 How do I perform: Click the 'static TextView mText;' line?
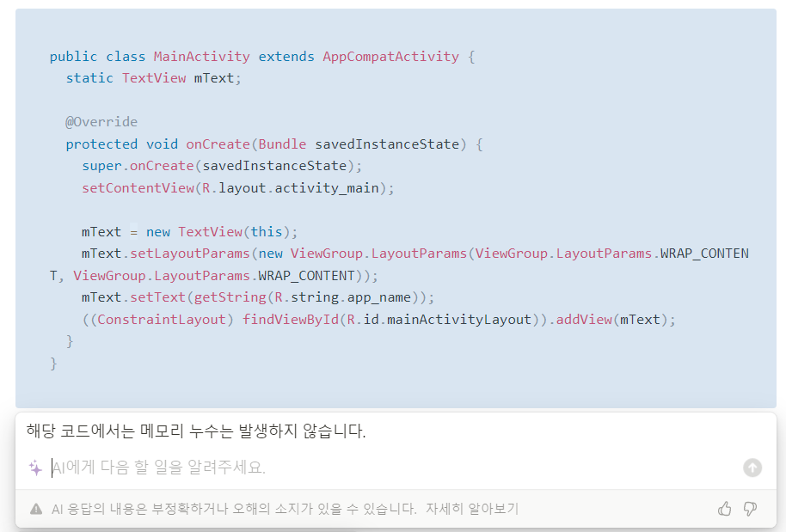(153, 78)
